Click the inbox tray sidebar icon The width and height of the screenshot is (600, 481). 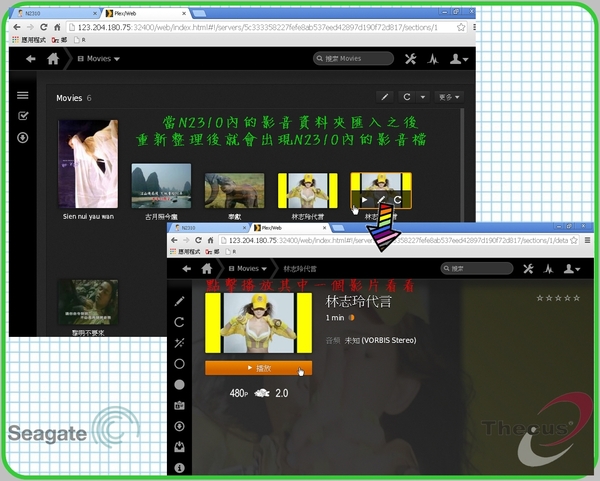[179, 447]
